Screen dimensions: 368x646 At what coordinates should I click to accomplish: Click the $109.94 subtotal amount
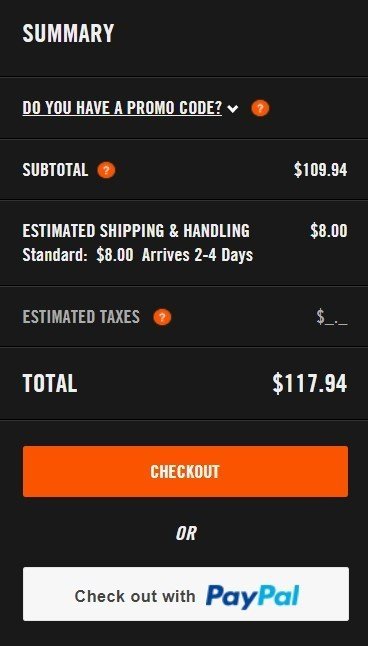coord(321,170)
